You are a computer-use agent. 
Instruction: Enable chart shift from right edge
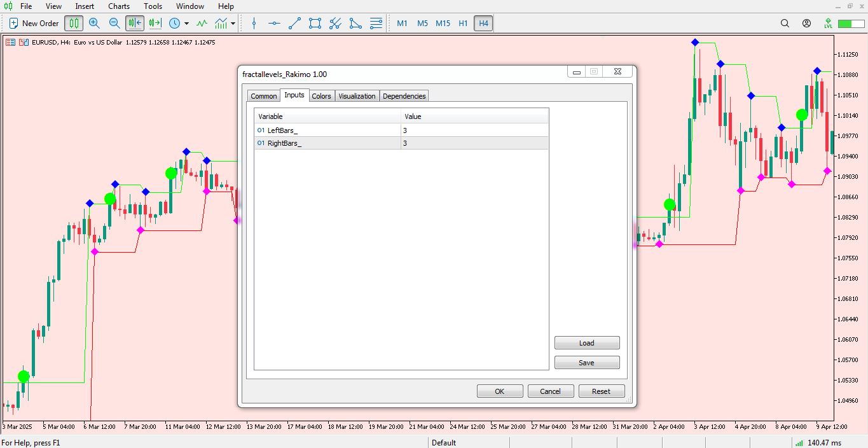pos(154,23)
